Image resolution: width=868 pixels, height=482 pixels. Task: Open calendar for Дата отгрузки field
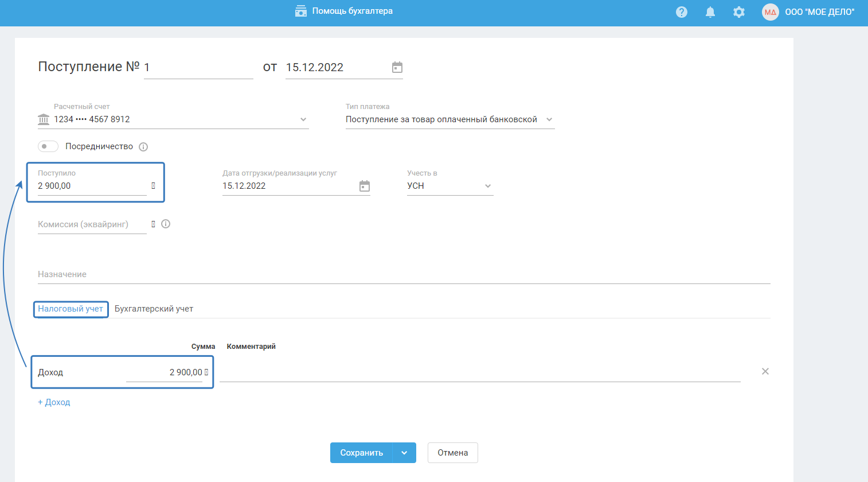coord(365,186)
